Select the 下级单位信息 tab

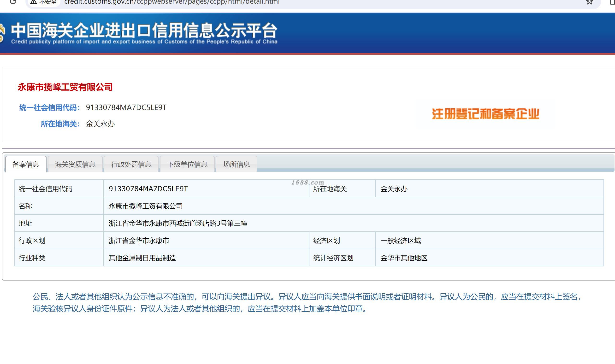[x=187, y=164]
